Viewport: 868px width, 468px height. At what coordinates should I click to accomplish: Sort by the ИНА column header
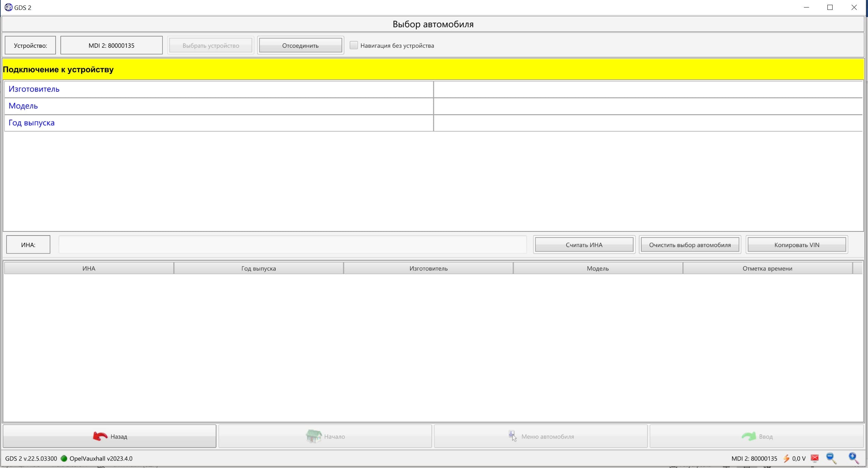pos(89,268)
